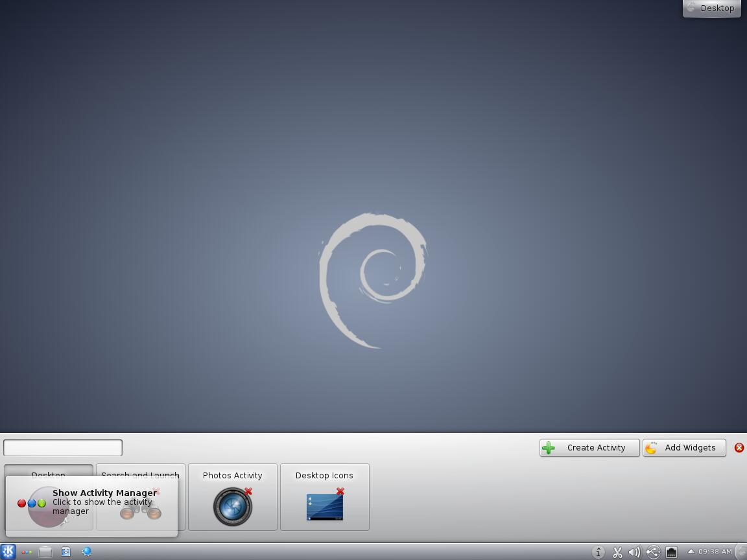Open the network ethernet tray icon
The image size is (747, 560).
(x=671, y=552)
